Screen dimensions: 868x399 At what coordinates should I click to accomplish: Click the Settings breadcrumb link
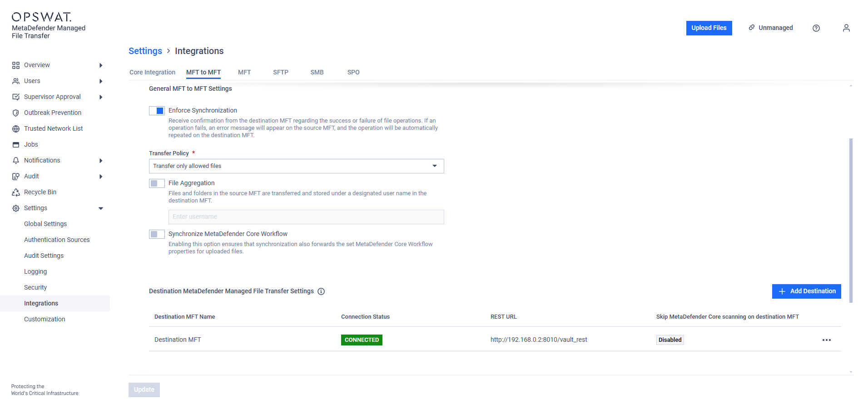[x=145, y=51]
